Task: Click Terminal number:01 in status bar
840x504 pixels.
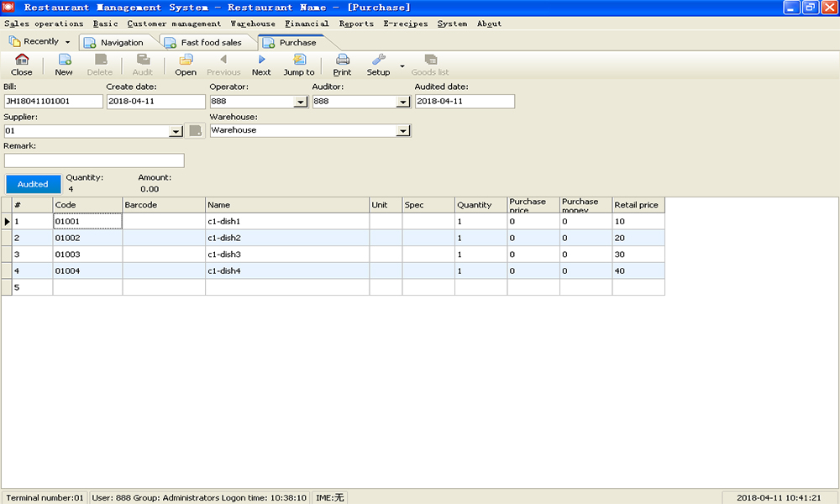Action: 45,497
